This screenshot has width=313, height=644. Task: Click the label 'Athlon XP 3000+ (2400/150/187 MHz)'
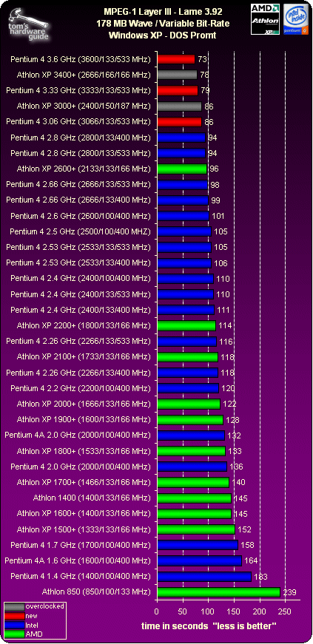click(84, 106)
